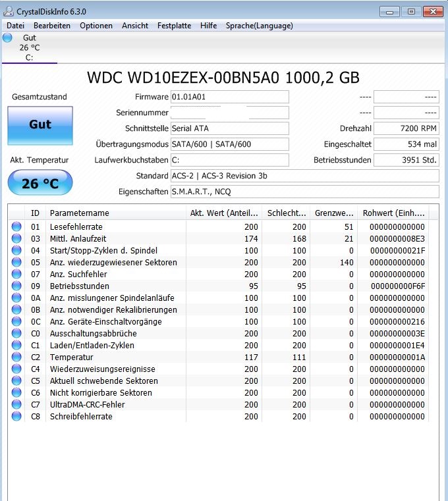The image size is (448, 501).
Task: Click the raw value 0000000008E3
Action: [x=397, y=239]
